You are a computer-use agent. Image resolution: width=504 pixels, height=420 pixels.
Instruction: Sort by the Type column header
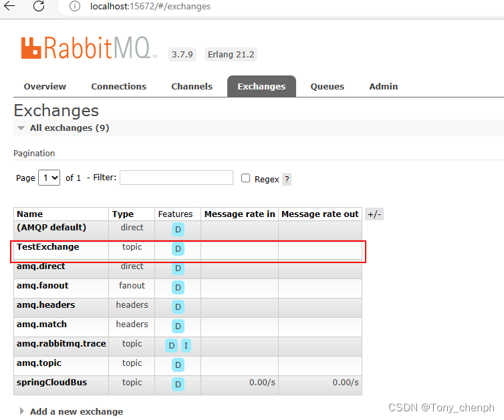click(x=123, y=214)
